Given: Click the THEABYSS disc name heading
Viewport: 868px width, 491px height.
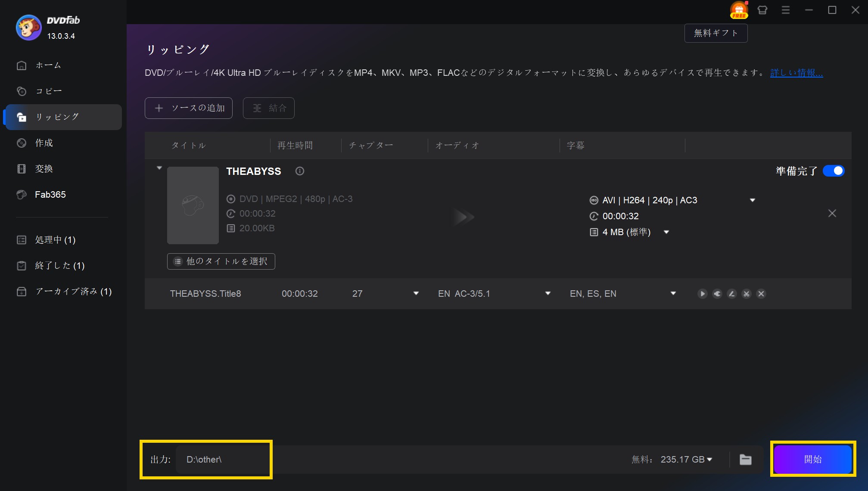Looking at the screenshot, I should click(x=254, y=171).
